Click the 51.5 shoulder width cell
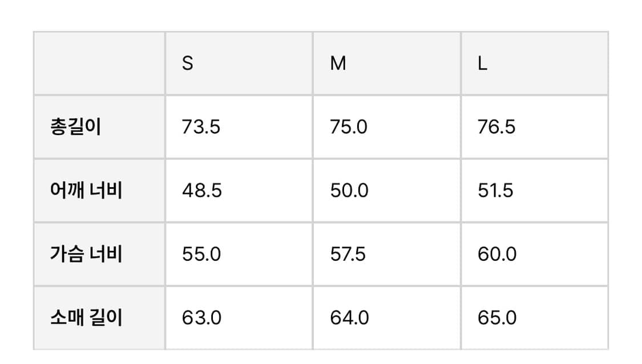This screenshot has height=364, width=642. [495, 190]
